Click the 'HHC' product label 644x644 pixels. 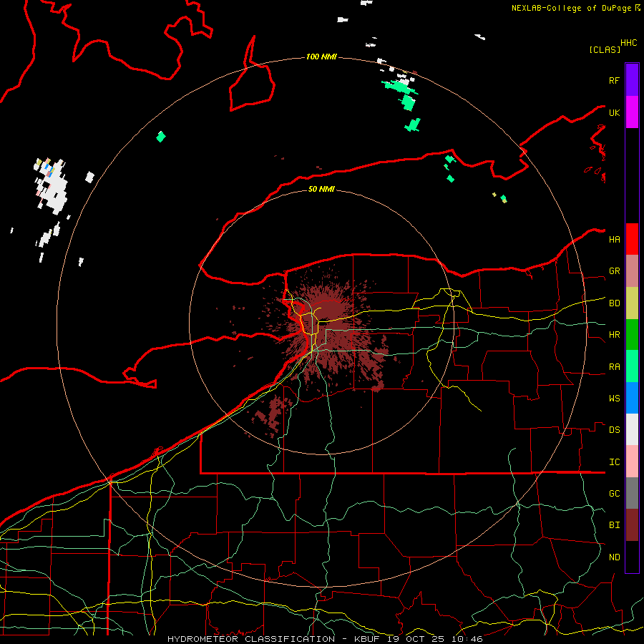[628, 43]
